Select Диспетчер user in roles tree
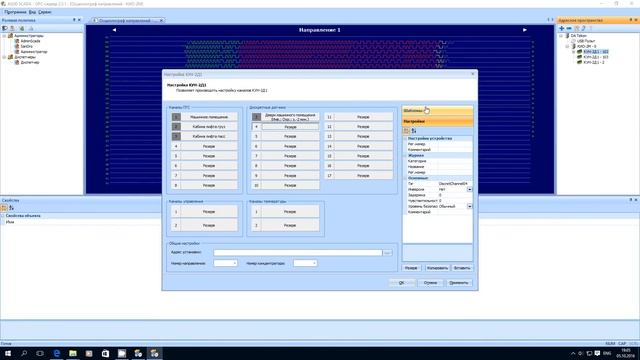Image resolution: width=640 pixels, height=360 pixels. point(30,62)
